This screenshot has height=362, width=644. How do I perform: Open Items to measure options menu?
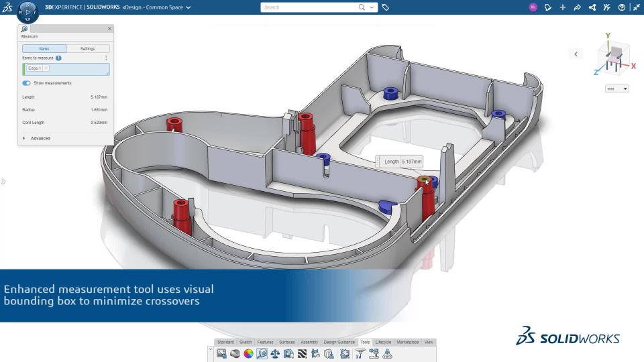[106, 58]
